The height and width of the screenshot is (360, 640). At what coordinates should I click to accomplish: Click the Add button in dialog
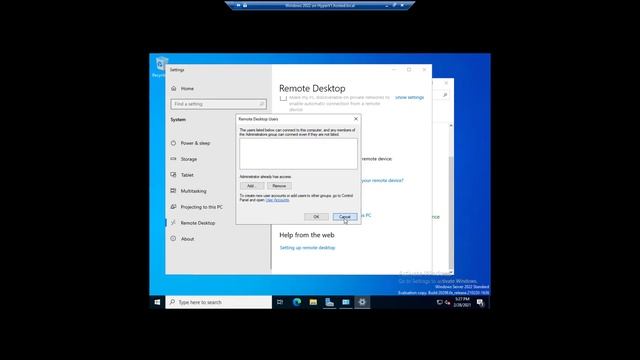[x=251, y=186]
